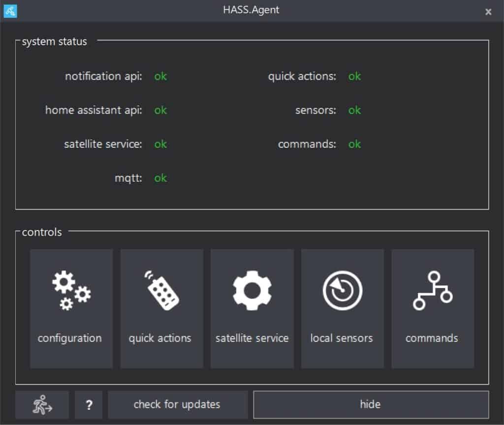The height and width of the screenshot is (425, 504).
Task: Click the HASS.Agent title bar icon
Action: point(10,10)
